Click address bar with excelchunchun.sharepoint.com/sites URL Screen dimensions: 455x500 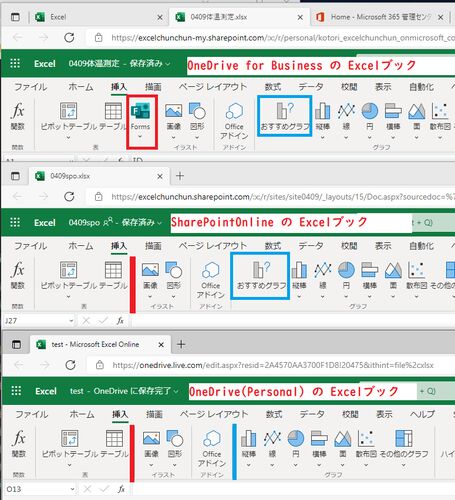click(271, 197)
